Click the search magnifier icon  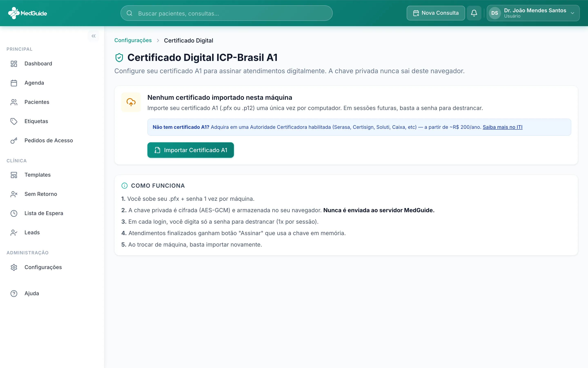click(x=129, y=13)
